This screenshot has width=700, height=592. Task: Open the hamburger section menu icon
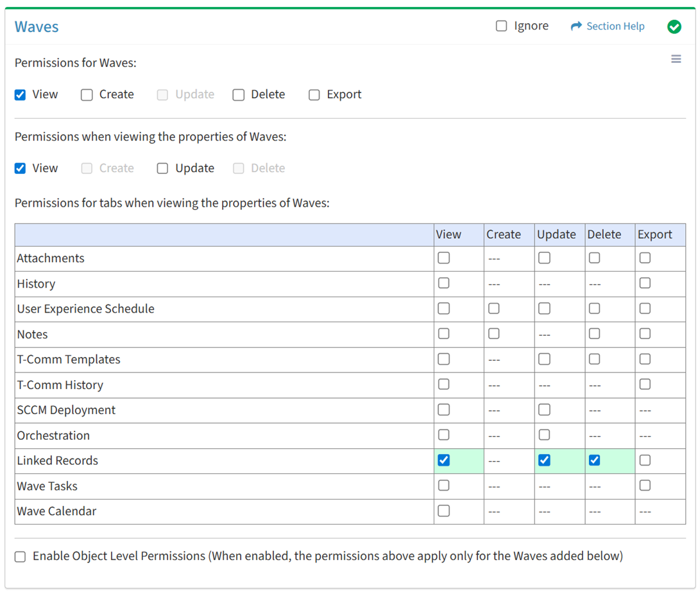point(676,59)
